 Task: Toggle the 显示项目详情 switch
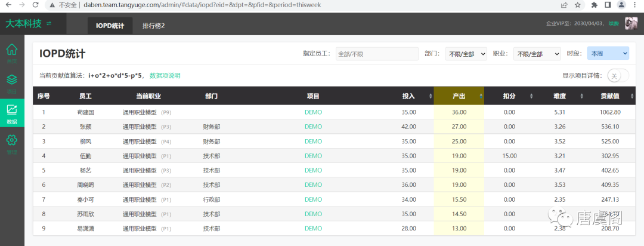[618, 76]
